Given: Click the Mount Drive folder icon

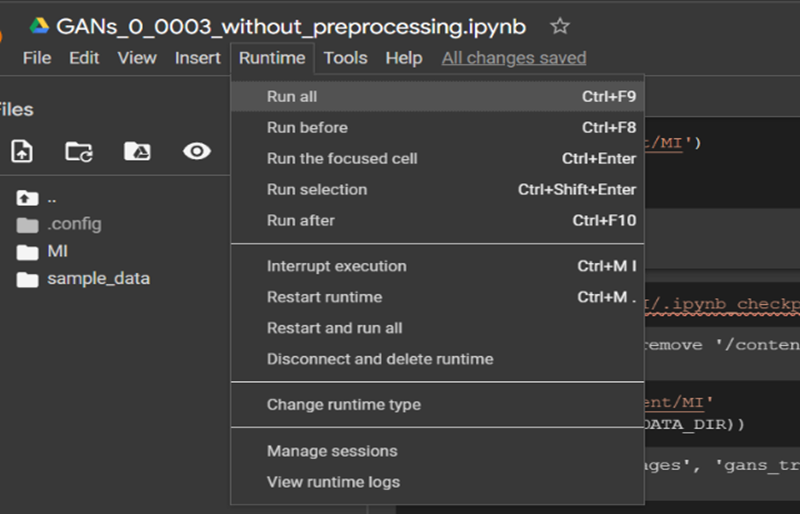Looking at the screenshot, I should click(x=137, y=151).
